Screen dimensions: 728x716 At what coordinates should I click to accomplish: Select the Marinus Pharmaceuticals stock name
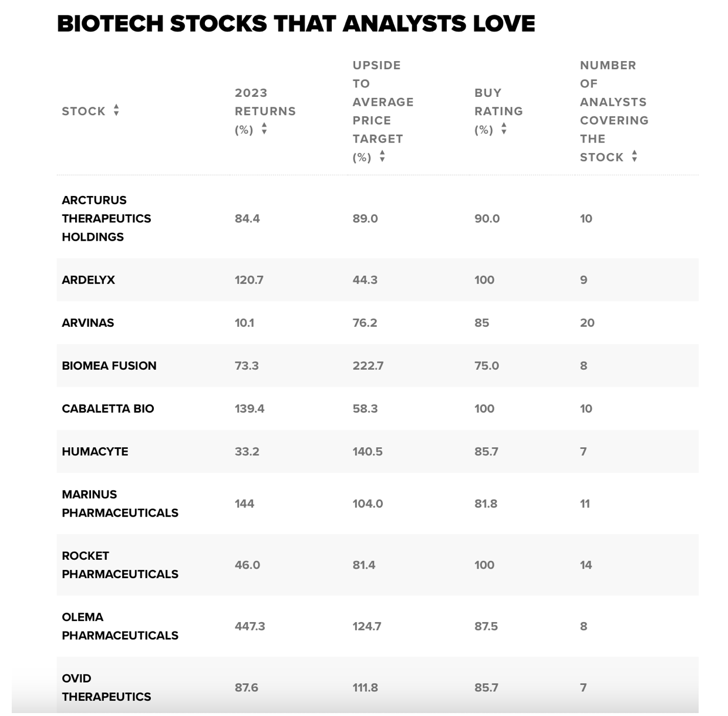120,504
